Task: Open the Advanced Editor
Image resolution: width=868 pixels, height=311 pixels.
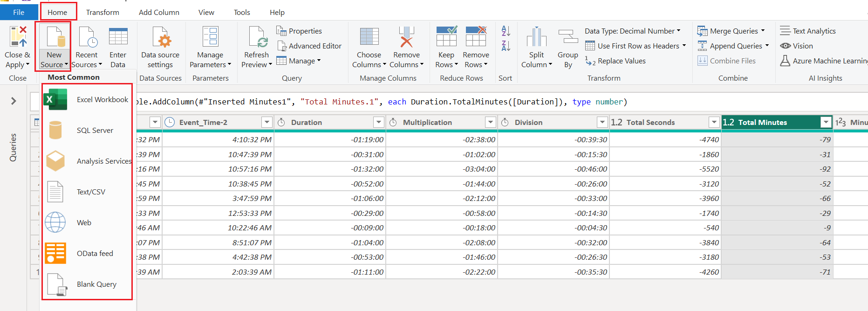Action: point(309,46)
